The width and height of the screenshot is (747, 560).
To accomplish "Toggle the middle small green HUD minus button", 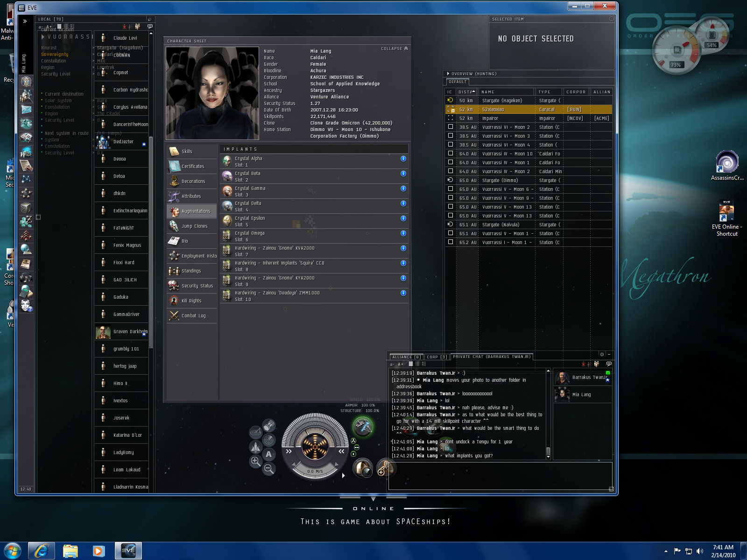I will 357,448.
